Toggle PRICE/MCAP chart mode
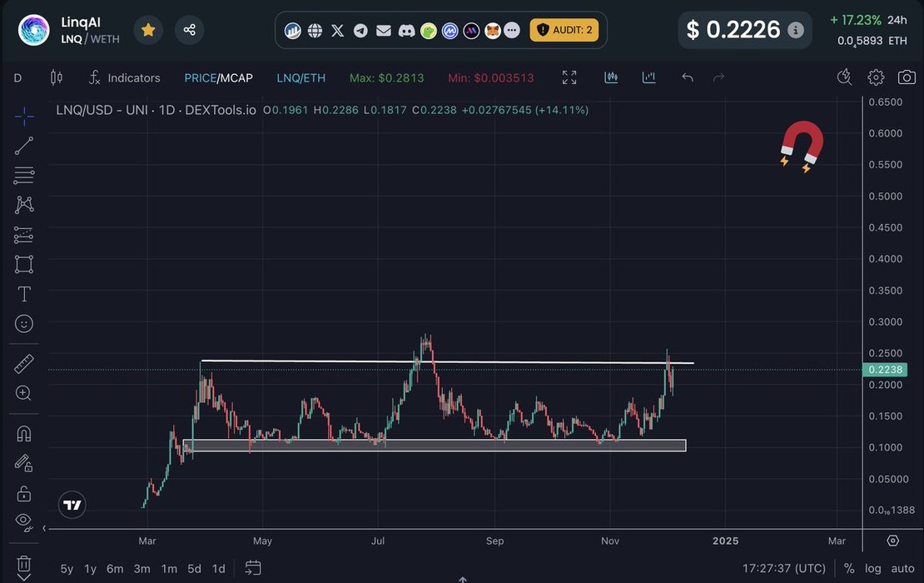 point(219,77)
